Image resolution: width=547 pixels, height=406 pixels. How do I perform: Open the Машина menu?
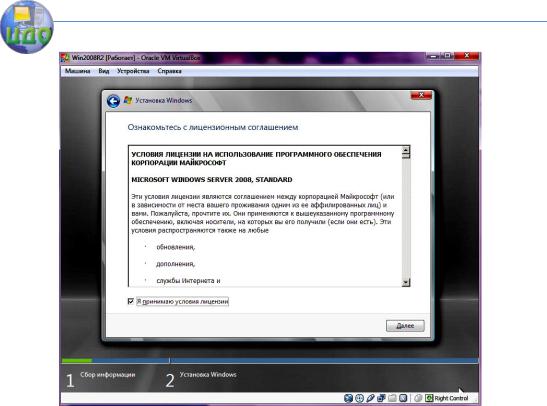[77, 71]
